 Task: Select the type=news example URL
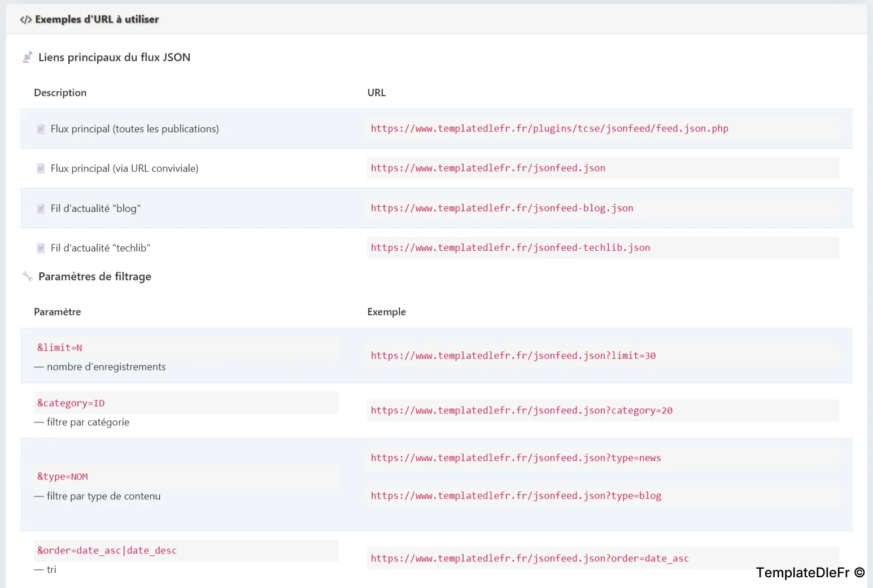pyautogui.click(x=516, y=458)
